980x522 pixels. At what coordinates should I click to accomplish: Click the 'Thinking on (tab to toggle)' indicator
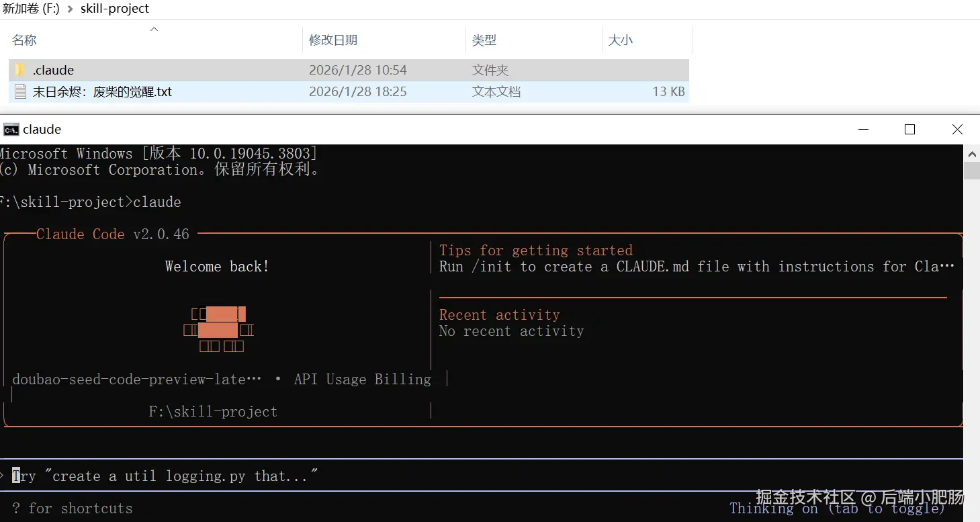pos(837,509)
